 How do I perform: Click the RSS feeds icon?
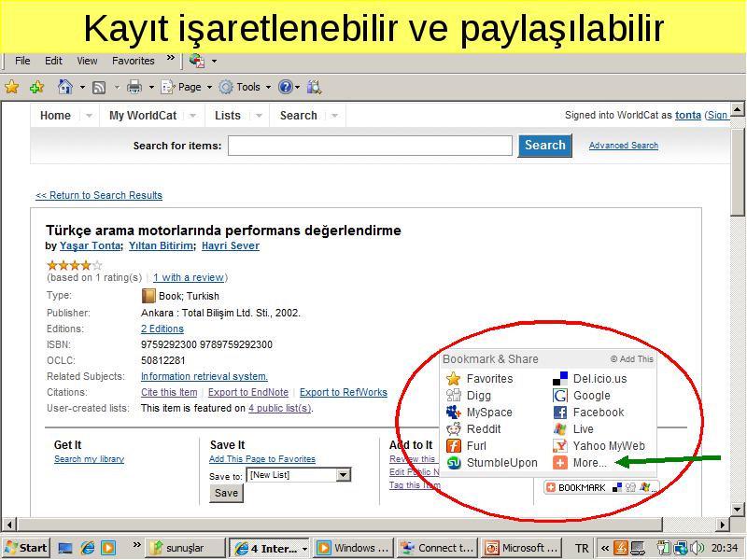[99, 87]
